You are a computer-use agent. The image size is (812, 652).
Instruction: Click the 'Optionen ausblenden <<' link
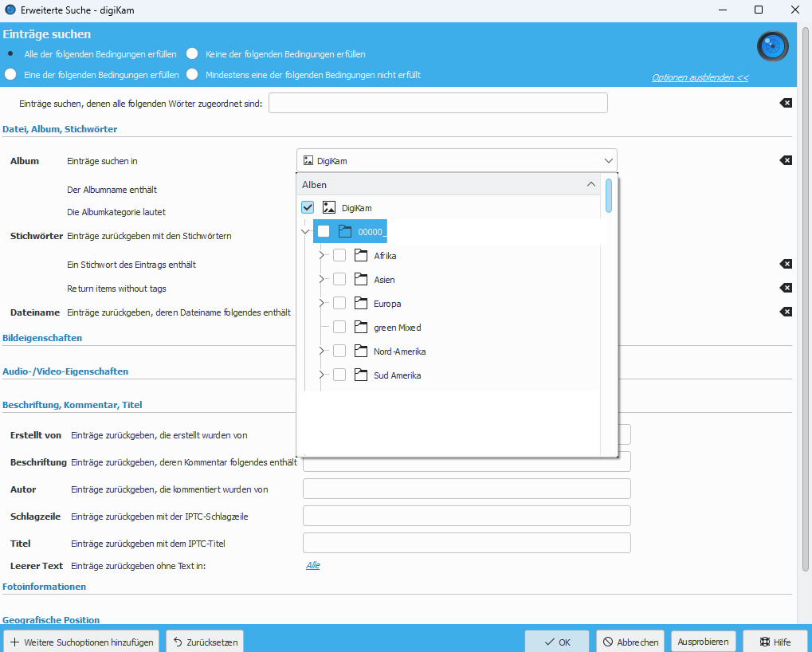[x=700, y=77]
